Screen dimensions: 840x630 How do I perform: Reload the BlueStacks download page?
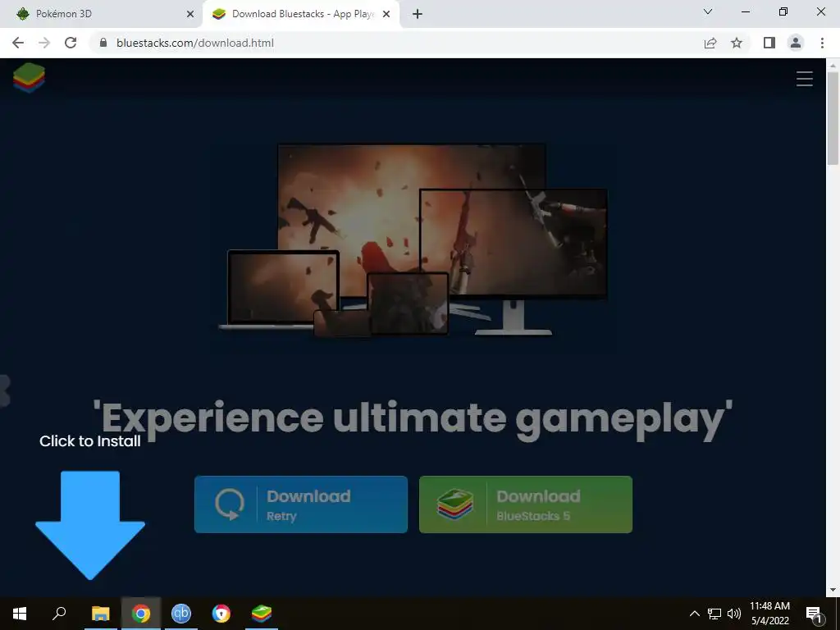point(71,43)
